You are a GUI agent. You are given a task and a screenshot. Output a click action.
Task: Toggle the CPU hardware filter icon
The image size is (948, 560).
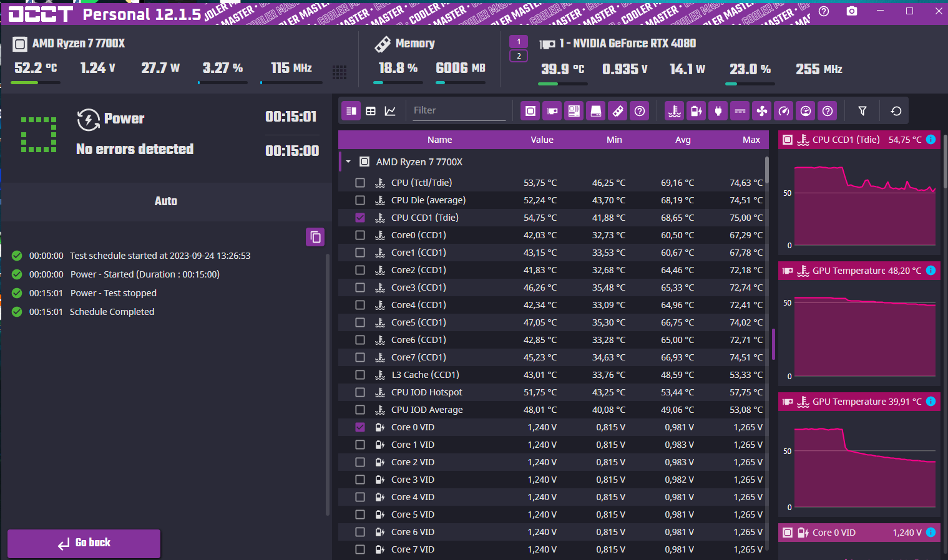530,111
